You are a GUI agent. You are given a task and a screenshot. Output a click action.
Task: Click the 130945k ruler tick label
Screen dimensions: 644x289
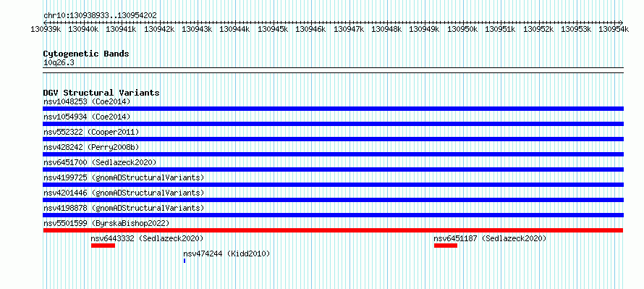(273, 29)
